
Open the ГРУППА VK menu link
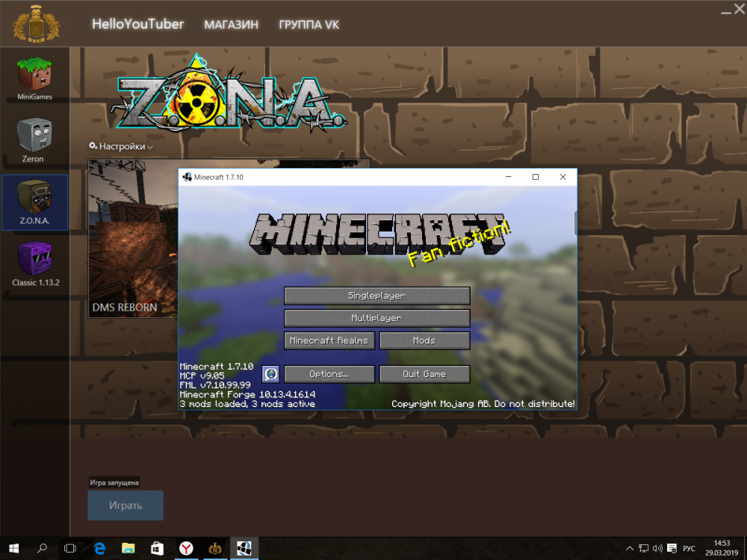tap(309, 25)
